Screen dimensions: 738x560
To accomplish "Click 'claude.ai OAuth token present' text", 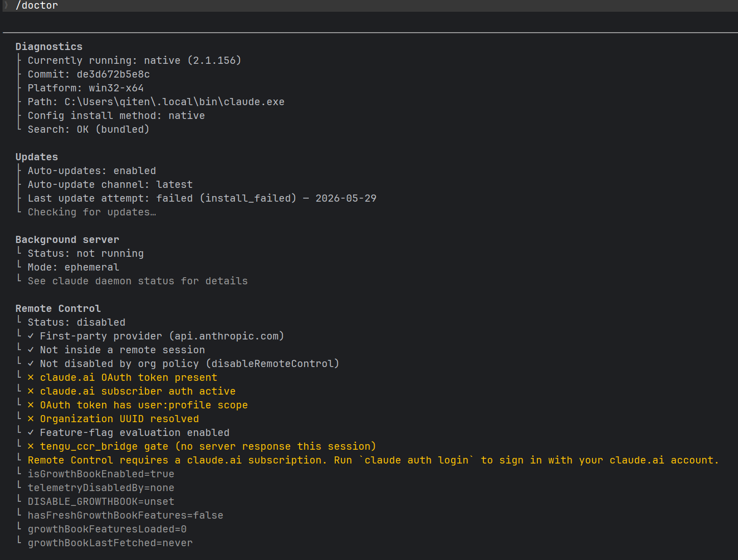I will click(129, 378).
